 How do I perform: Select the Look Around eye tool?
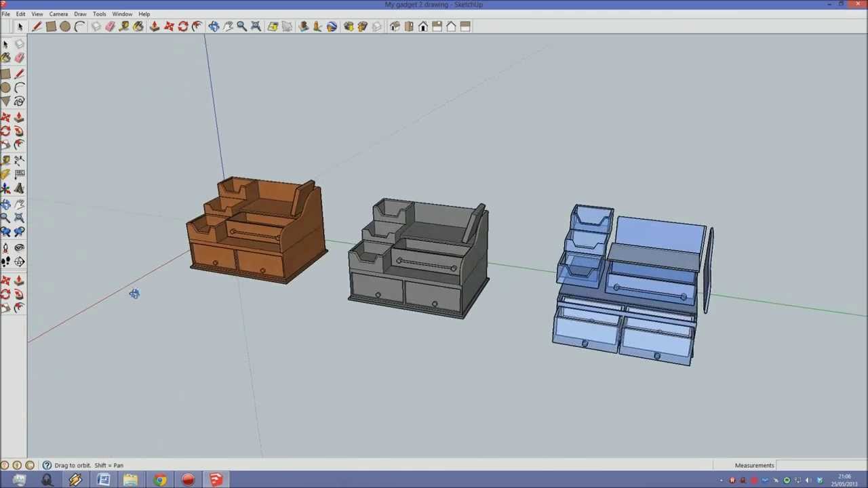[20, 247]
